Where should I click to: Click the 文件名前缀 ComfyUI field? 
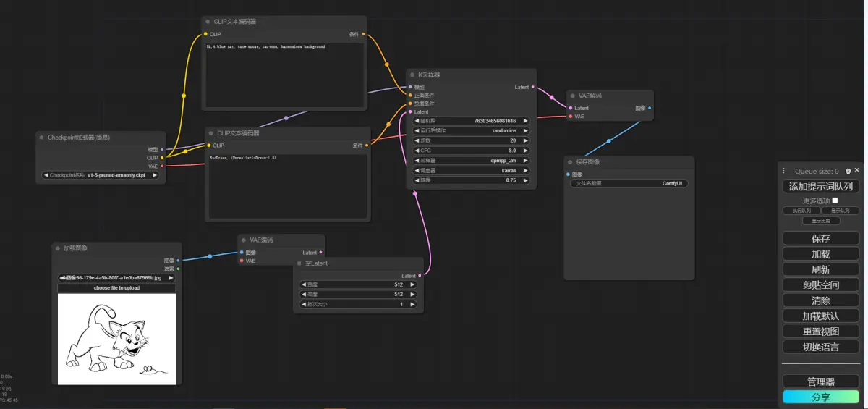(629, 184)
